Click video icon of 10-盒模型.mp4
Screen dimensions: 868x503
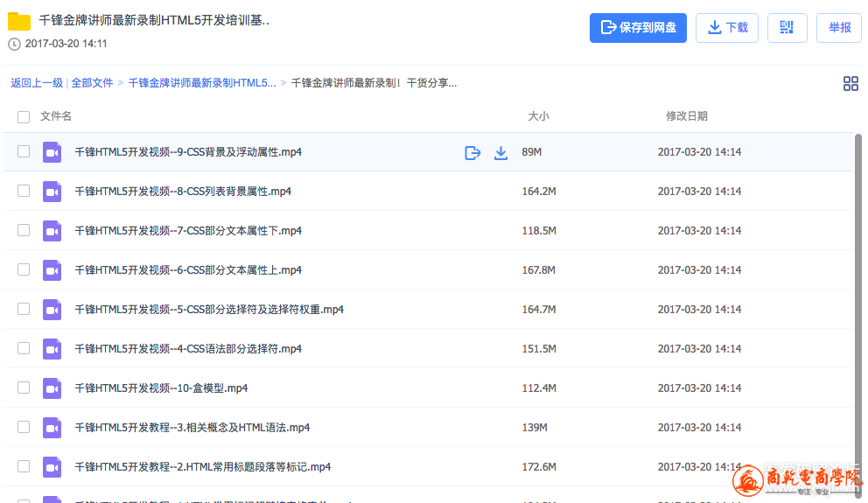(x=52, y=388)
